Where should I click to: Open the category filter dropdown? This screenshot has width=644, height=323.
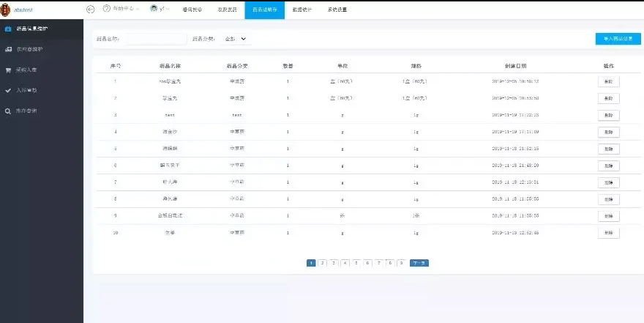pos(236,38)
